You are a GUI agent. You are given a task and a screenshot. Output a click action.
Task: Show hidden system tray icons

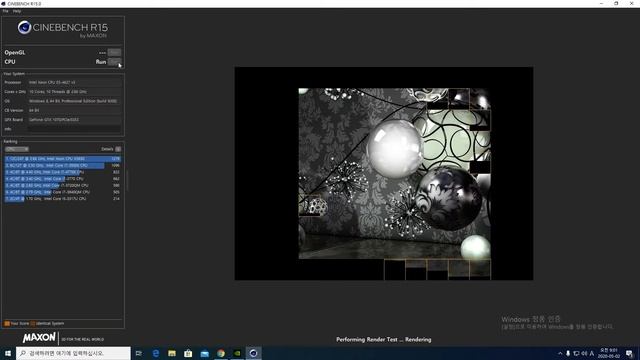(560, 353)
